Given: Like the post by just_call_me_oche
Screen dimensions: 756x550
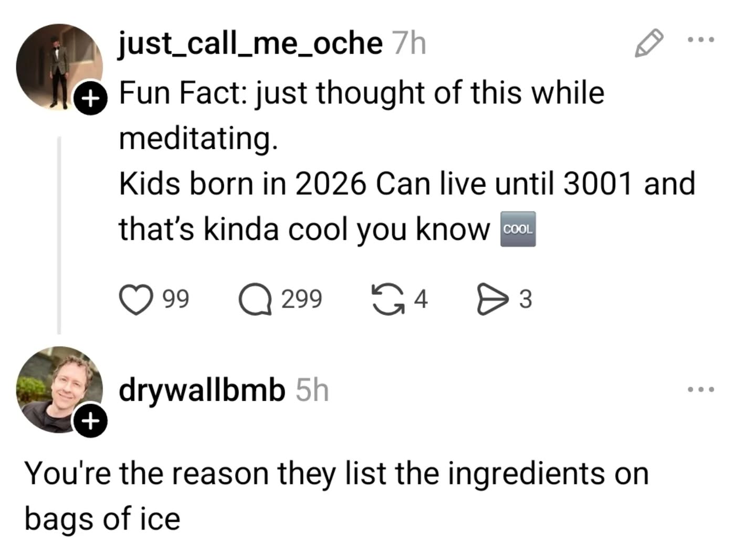Looking at the screenshot, I should point(136,299).
